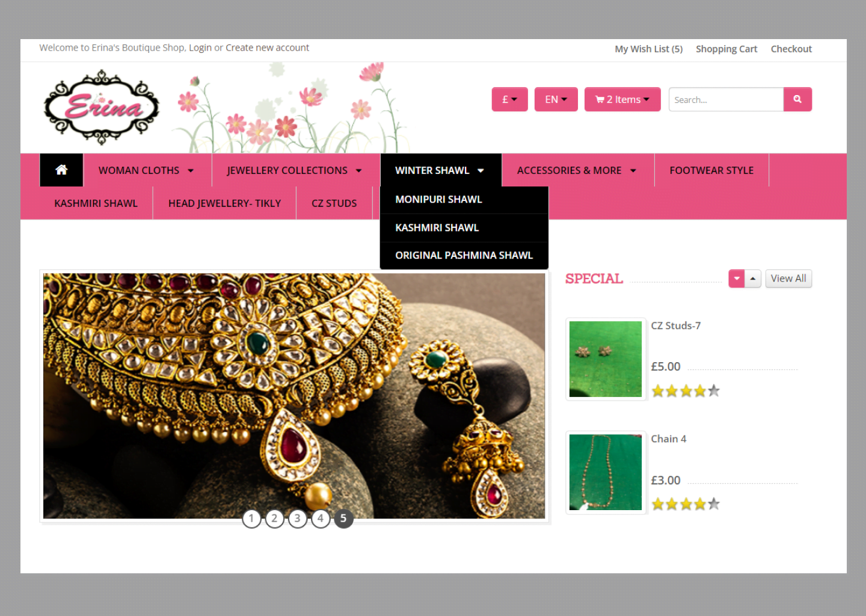Screen dimensions: 866x616
Task: Click the View All button
Action: point(788,279)
